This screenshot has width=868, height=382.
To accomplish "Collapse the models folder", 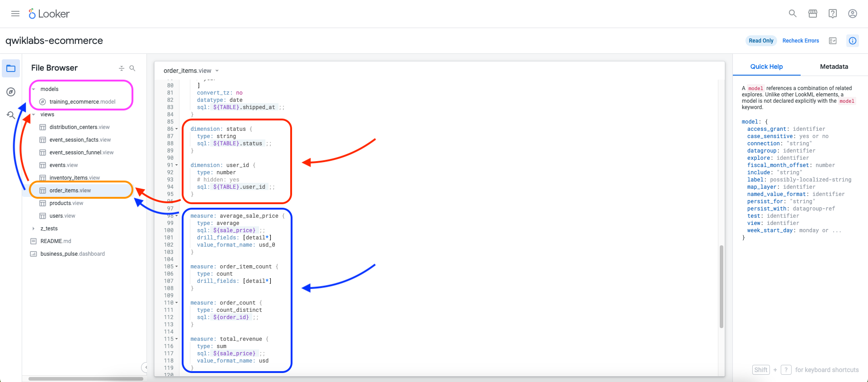I will 33,89.
